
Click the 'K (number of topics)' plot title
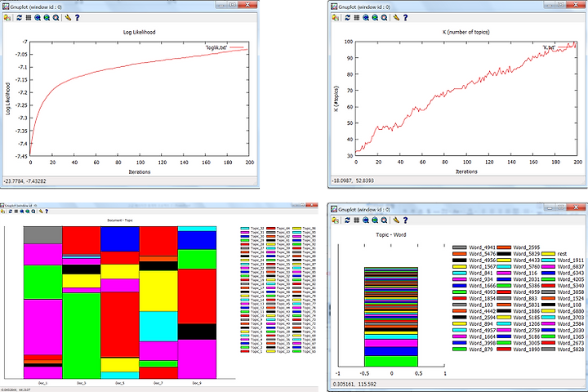coord(465,33)
